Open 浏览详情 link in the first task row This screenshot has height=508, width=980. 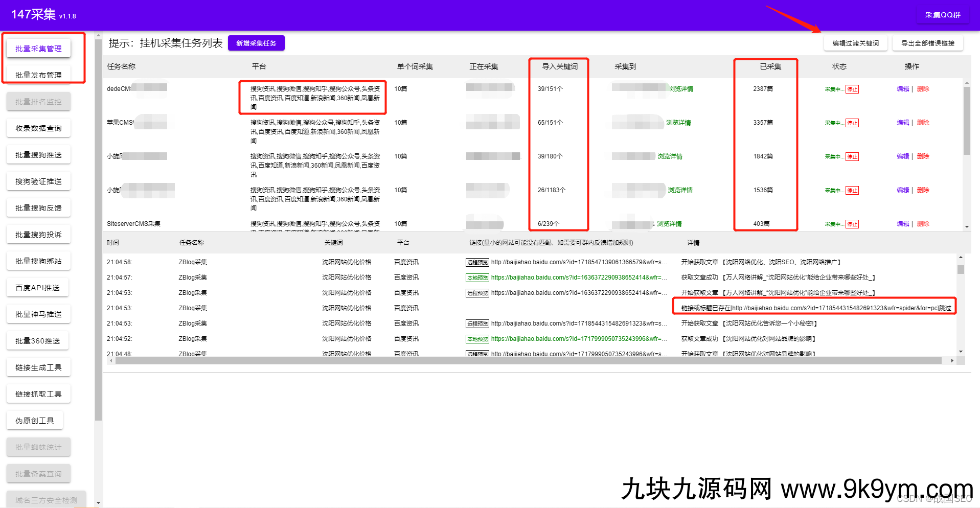(x=681, y=89)
